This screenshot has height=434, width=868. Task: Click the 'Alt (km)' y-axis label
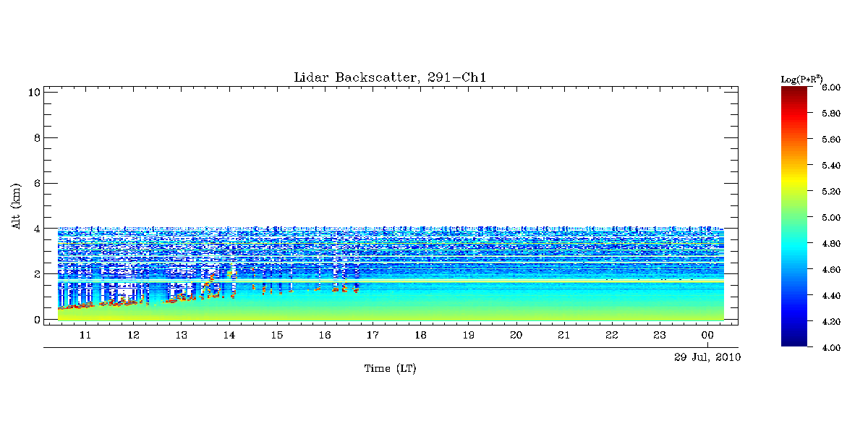tap(16, 205)
